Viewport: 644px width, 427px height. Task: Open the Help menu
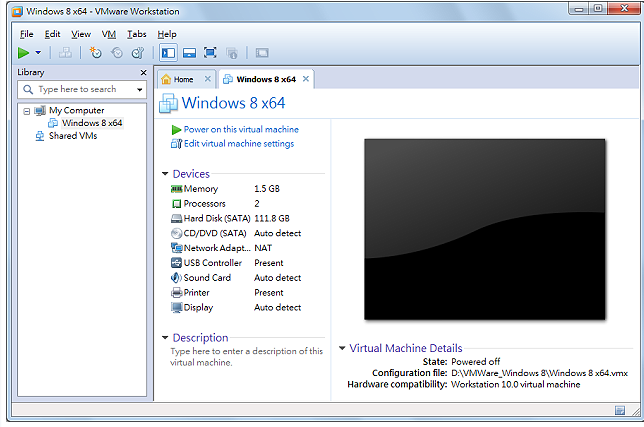167,34
